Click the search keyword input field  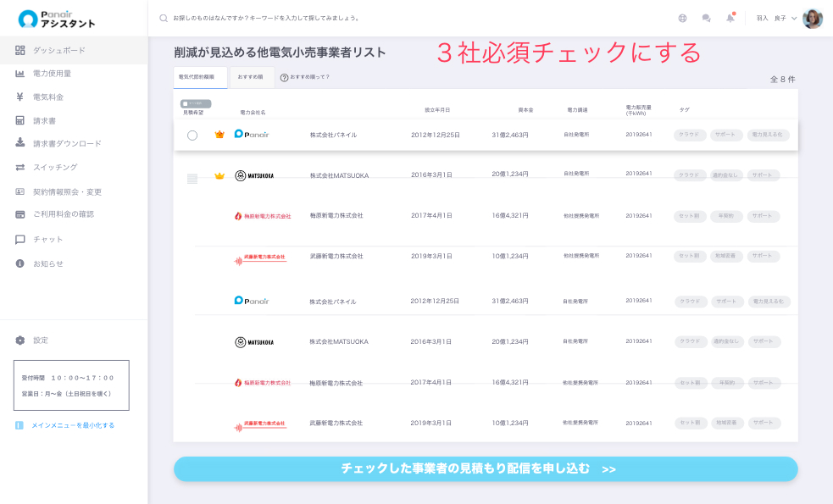pos(339,18)
